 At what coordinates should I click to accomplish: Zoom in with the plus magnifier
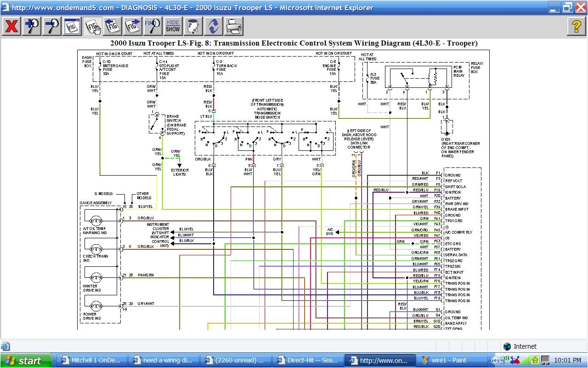(x=32, y=26)
